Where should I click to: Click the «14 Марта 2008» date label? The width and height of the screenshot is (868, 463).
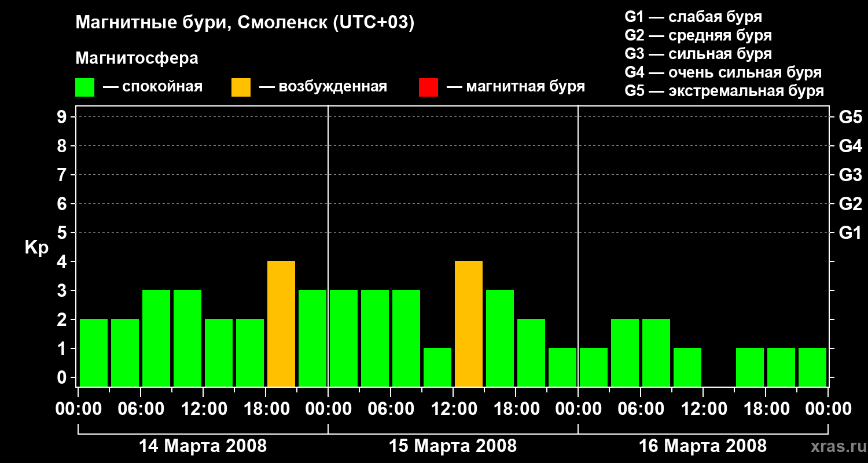203,446
